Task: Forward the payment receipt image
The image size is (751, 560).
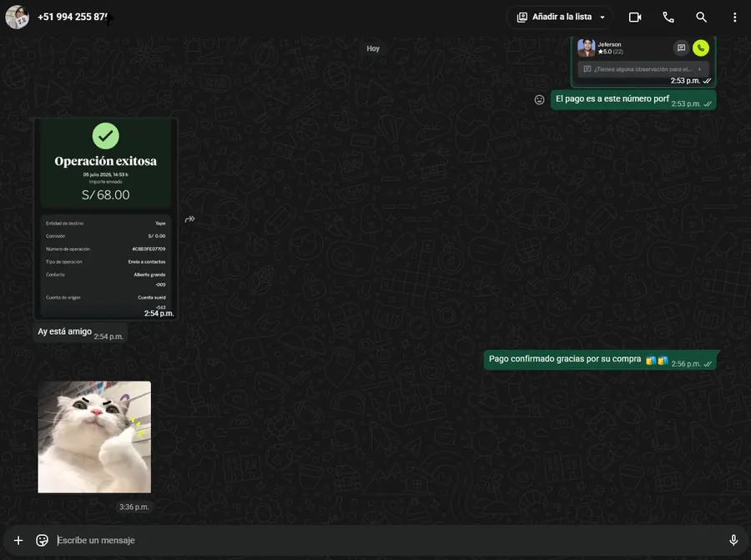Action: 189,219
